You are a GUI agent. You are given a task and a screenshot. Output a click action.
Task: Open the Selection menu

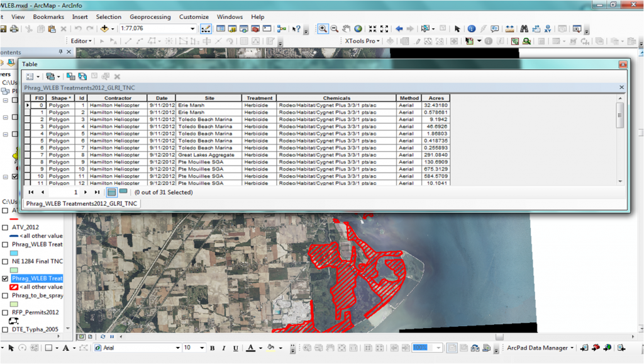click(108, 17)
